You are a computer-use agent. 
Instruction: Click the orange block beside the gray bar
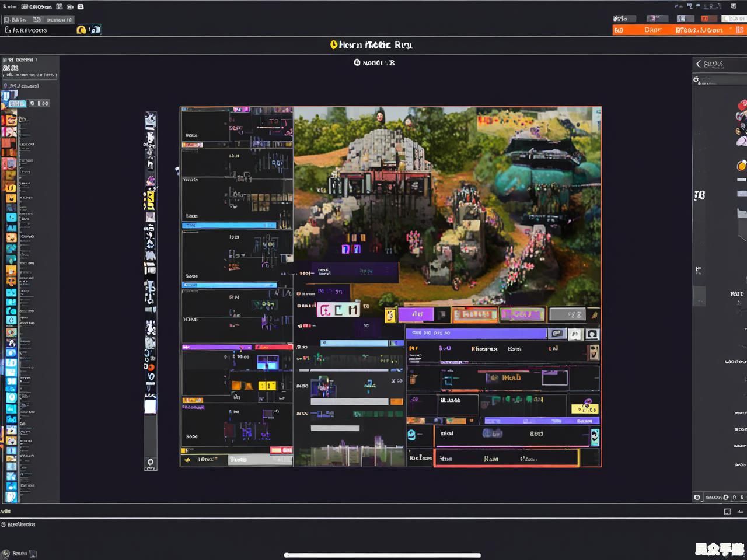(397, 401)
